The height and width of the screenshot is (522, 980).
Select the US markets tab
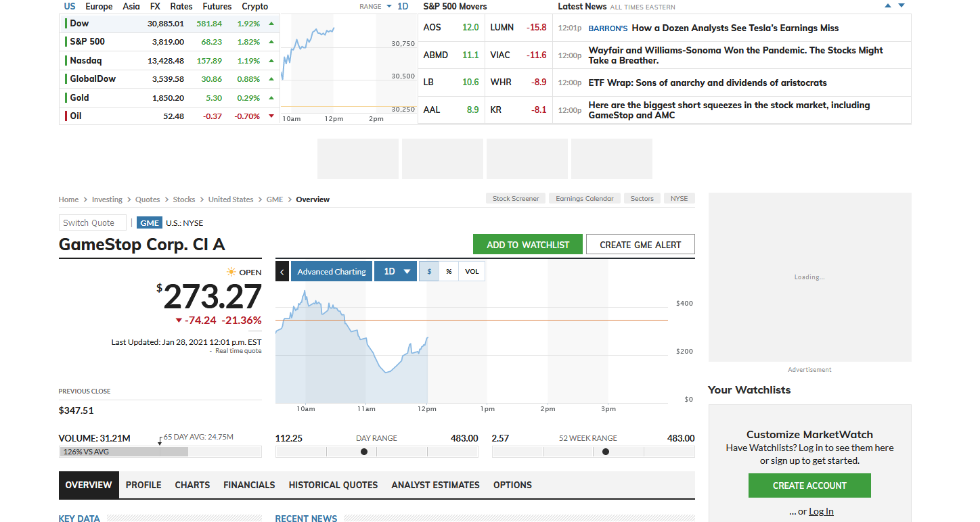pos(70,6)
